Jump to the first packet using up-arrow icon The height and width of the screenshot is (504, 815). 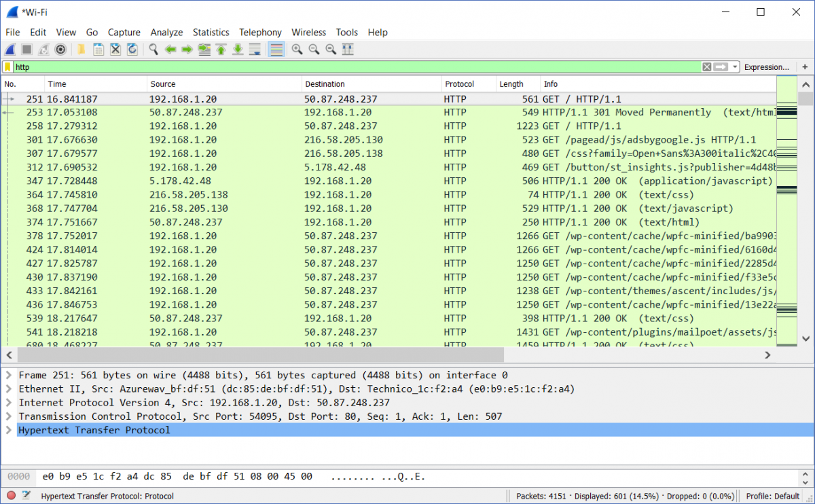pos(221,49)
